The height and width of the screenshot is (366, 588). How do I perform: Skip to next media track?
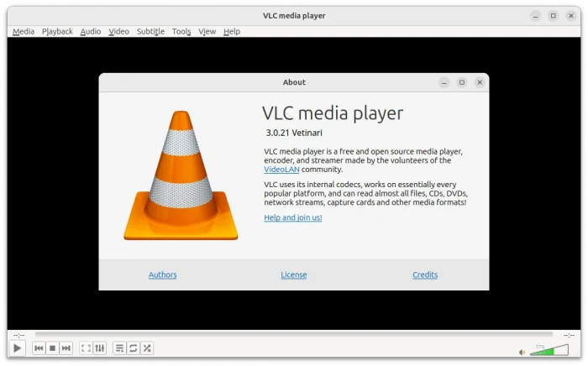(x=66, y=348)
